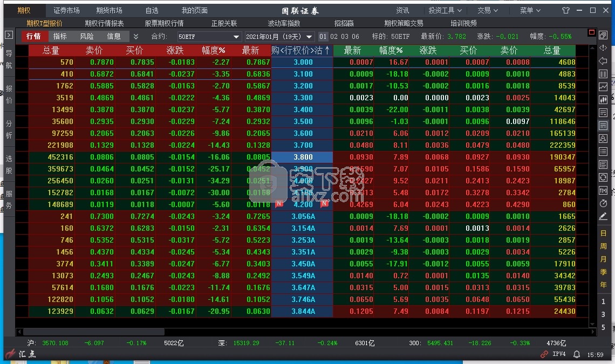615x364 pixels.
Task: Click the call 总量 column header
Action: coord(51,50)
